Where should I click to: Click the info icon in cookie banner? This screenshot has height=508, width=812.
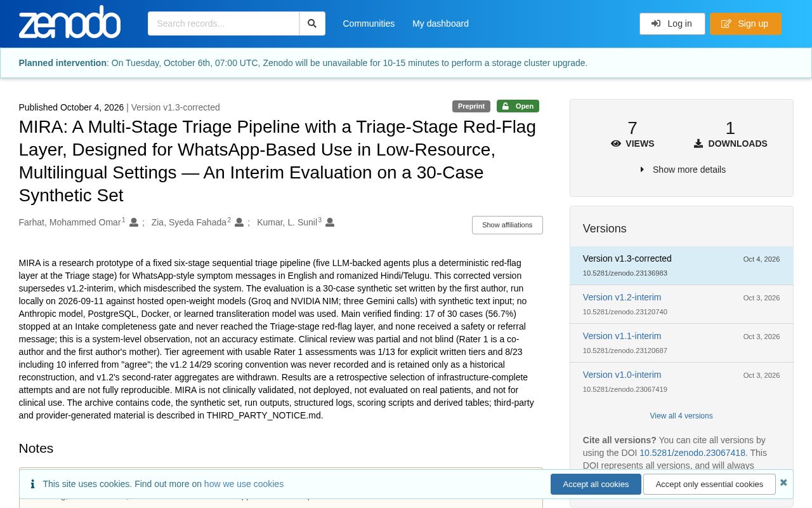coord(33,484)
